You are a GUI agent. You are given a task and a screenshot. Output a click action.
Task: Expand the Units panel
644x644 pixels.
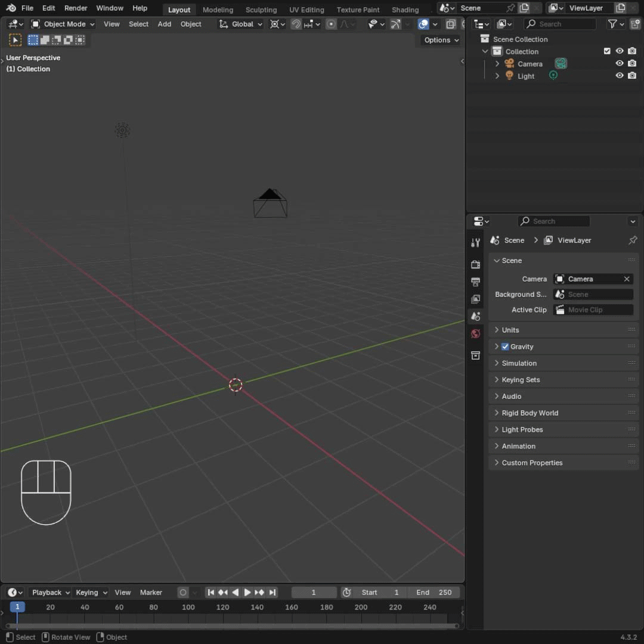(510, 330)
